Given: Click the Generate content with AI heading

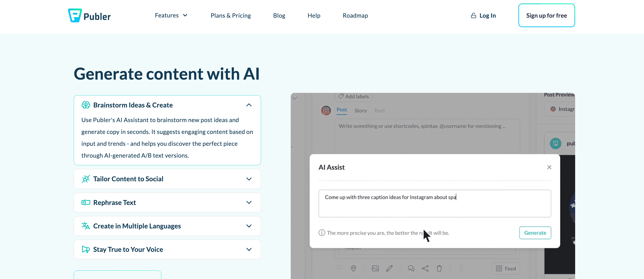Looking at the screenshot, I should pos(167,74).
